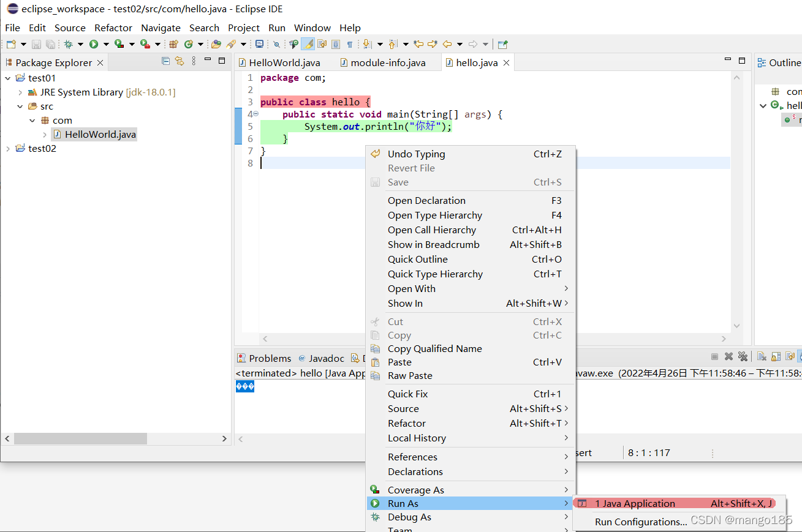This screenshot has height=532, width=802.
Task: Choose Undo Typing in the context menu
Action: click(470, 154)
